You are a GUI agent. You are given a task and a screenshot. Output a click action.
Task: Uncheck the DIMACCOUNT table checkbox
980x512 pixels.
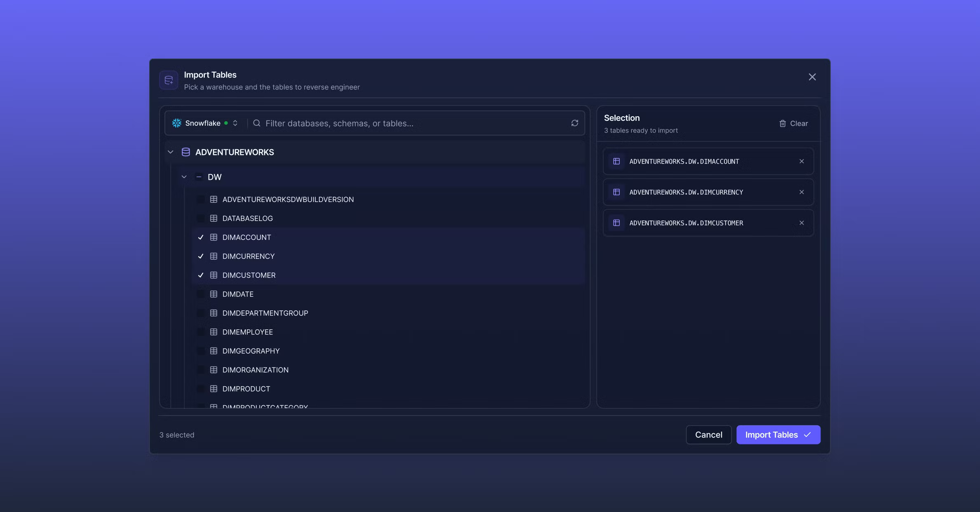pos(201,237)
